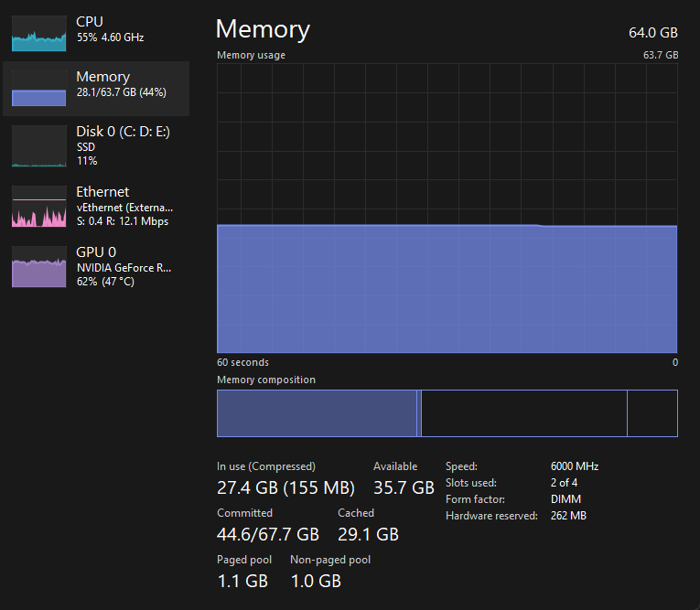
Task: Click the 'Available' label
Action: pos(395,466)
